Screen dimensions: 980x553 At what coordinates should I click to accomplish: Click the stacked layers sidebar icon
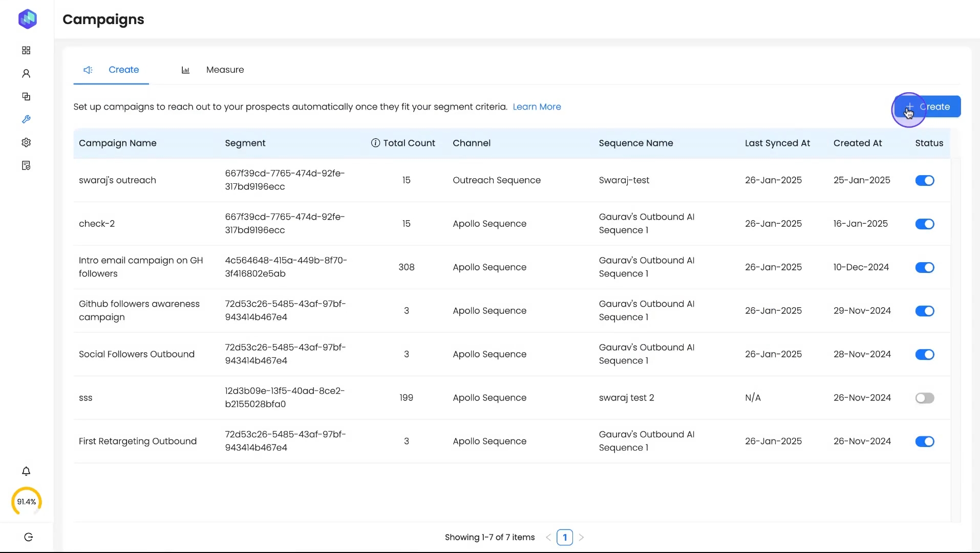coord(26,97)
